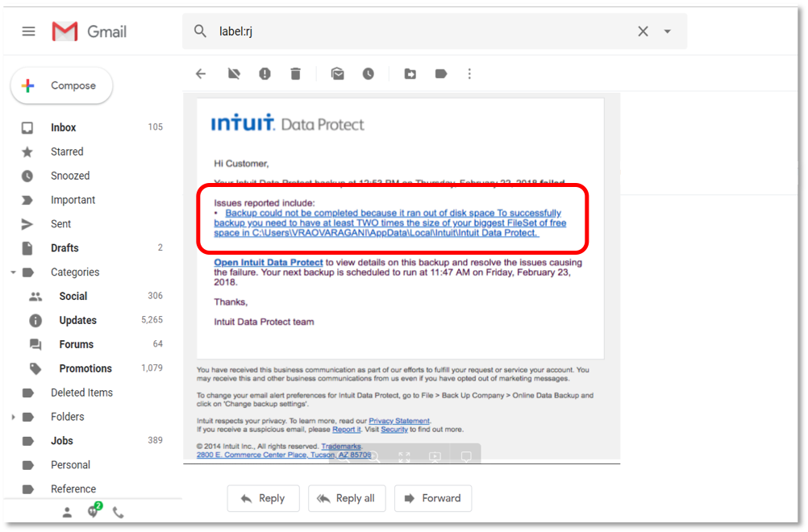Open the phone calls icon
This screenshot has height=532, width=808.
(x=118, y=513)
